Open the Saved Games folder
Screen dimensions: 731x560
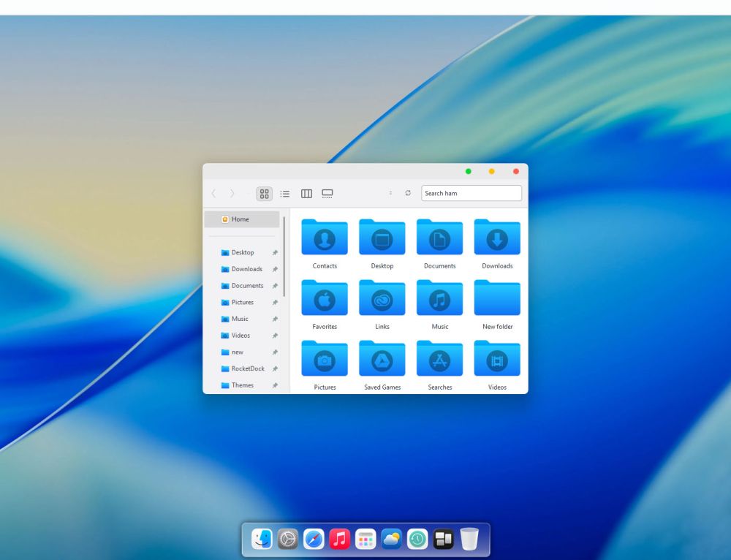pos(382,358)
